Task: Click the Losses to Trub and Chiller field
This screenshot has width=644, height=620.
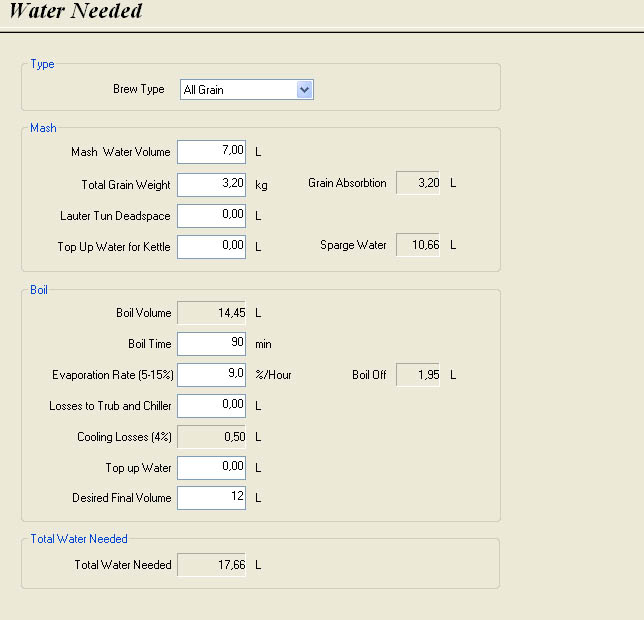Action: coord(212,406)
